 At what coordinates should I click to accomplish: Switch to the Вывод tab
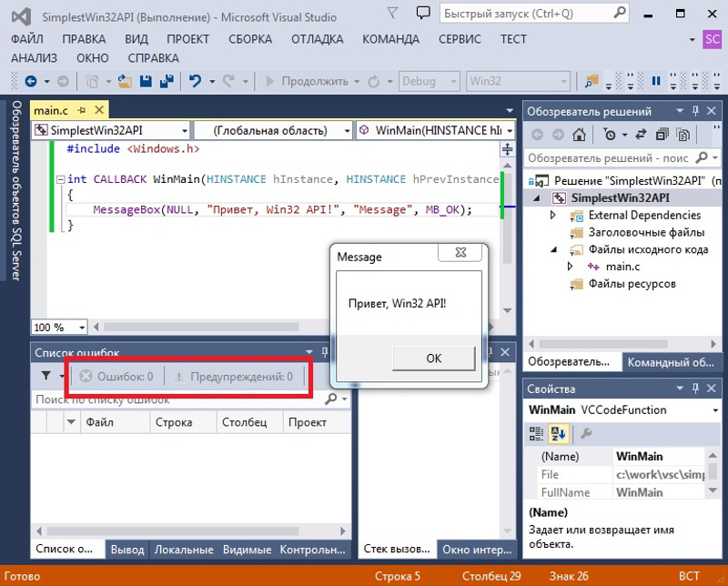click(x=127, y=550)
